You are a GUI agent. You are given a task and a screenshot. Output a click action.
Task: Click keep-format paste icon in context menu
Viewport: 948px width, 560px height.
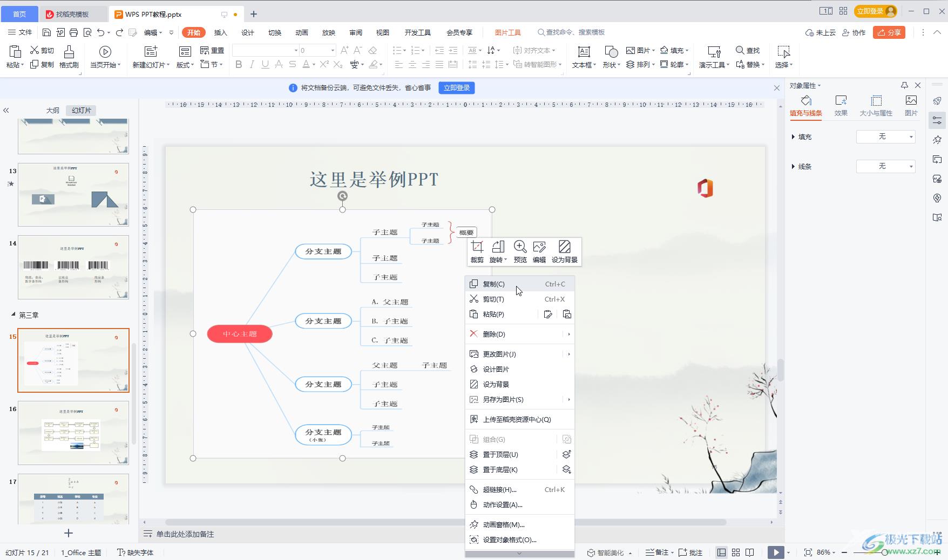pos(548,314)
